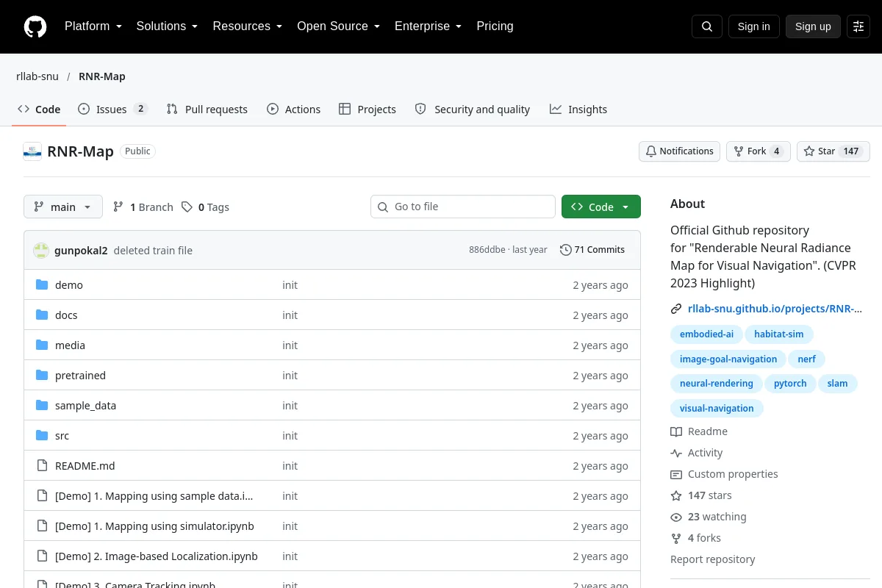882x588 pixels.
Task: Expand the Platform menu
Action: 93,26
